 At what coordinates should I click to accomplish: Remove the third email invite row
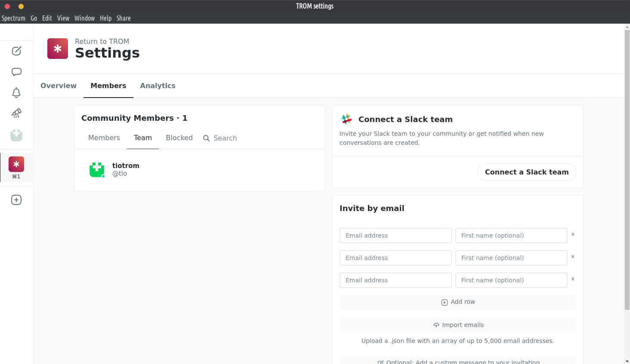573,279
